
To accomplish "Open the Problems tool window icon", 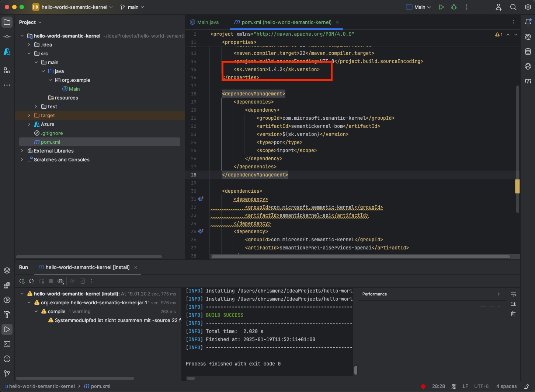I will pos(7,359).
